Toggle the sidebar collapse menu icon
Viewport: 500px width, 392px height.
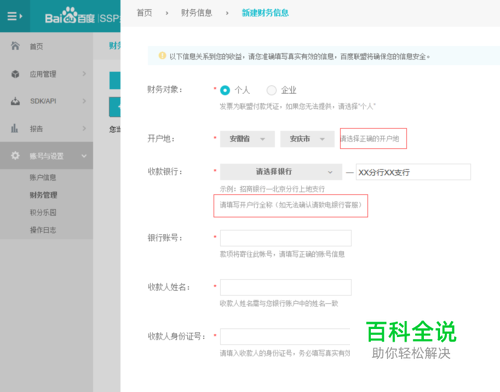[15, 16]
